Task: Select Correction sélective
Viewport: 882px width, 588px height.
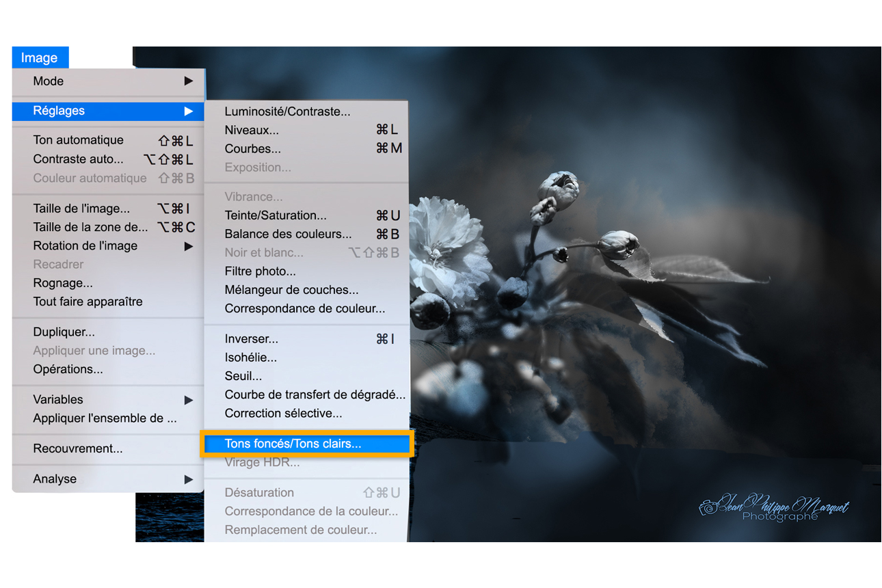Action: tap(283, 414)
